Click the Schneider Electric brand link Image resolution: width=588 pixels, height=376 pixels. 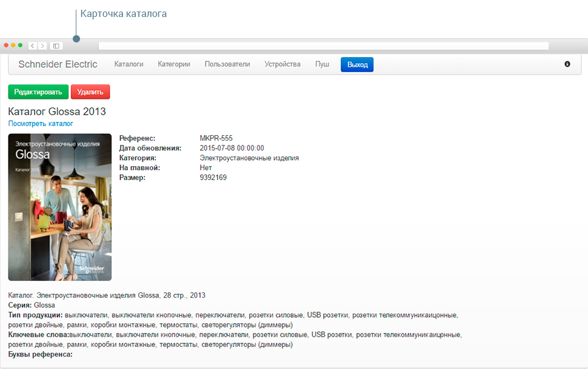(58, 64)
